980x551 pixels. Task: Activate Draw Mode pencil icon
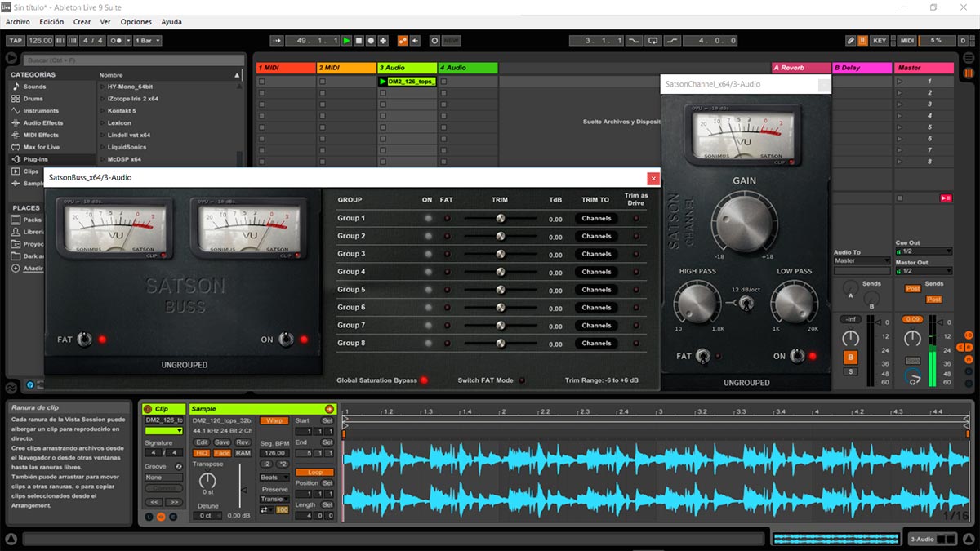(x=850, y=40)
